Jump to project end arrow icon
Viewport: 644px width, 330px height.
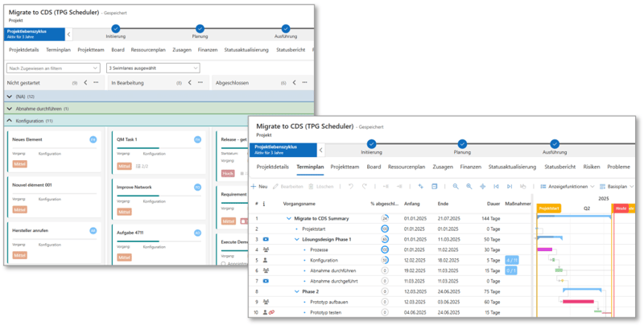click(510, 187)
